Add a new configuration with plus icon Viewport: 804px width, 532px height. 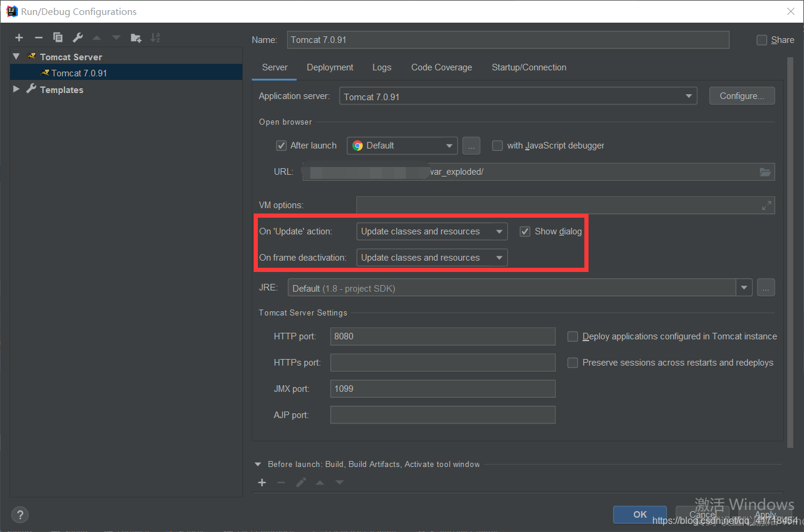click(x=19, y=38)
